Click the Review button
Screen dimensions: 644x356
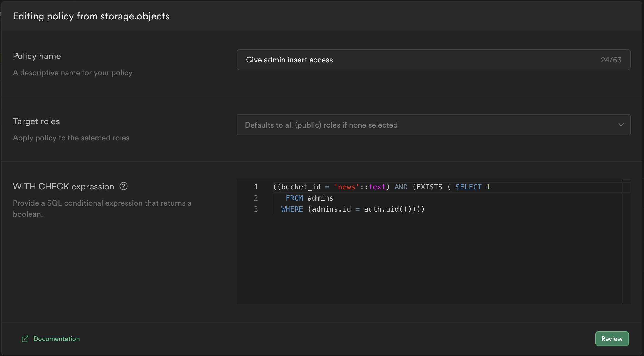pos(612,339)
